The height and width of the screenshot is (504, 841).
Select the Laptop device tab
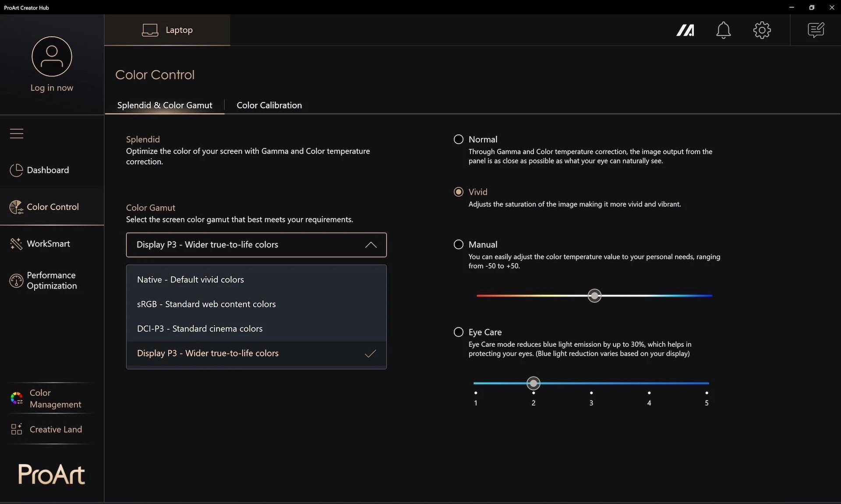coord(167,30)
